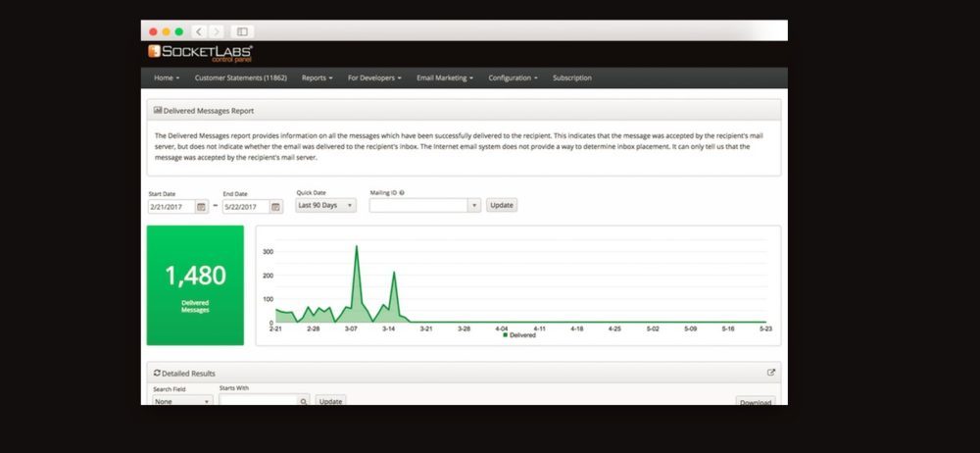Expand the Mailing ID combo box
980x453 pixels.
474,206
